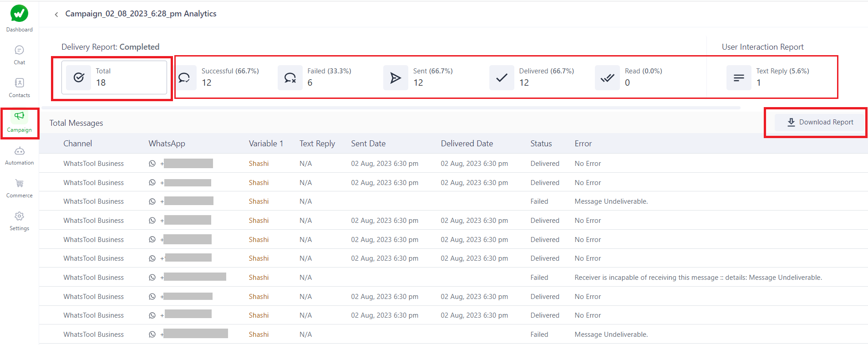Click 'Message Undeliverable.' in third row
The width and height of the screenshot is (868, 345).
pos(611,201)
